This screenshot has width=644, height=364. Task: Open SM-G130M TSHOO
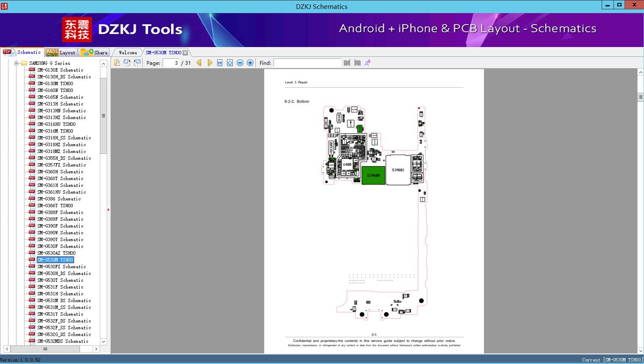point(55,83)
